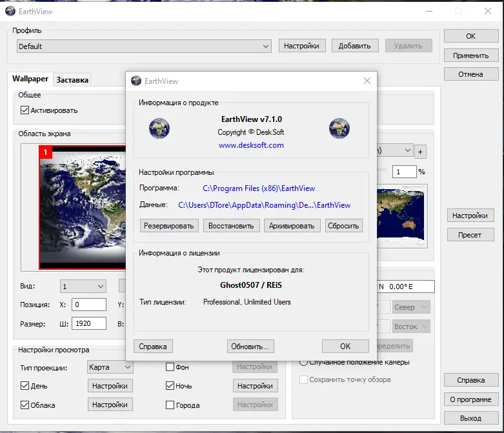The image size is (504, 433).
Task: Click the Обновить... button
Action: pos(250,347)
